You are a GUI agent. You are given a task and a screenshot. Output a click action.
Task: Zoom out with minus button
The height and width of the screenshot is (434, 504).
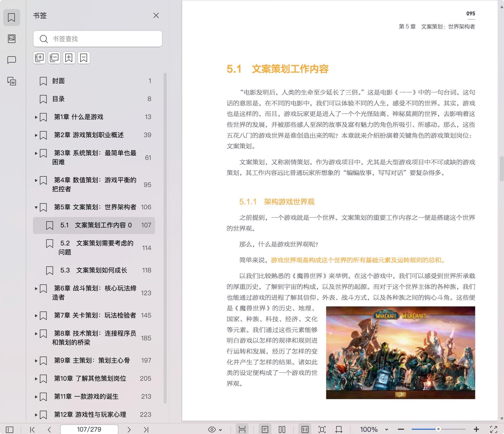(401, 429)
